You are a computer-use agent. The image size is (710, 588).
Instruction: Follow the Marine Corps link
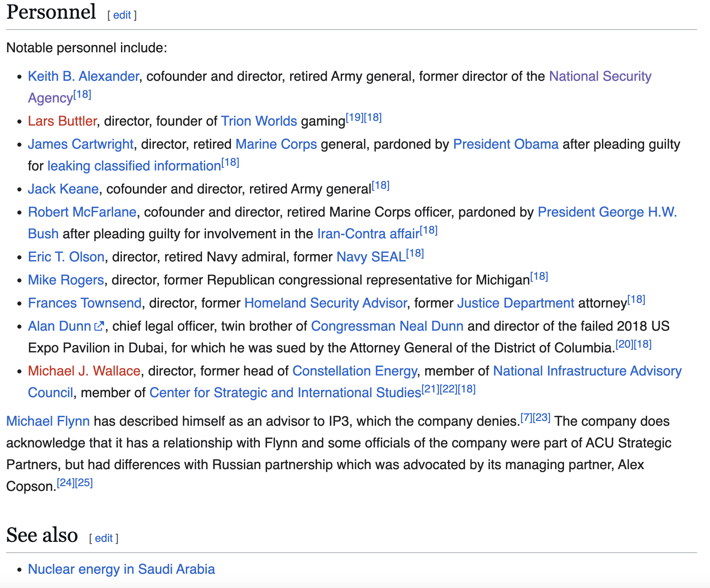tap(276, 144)
